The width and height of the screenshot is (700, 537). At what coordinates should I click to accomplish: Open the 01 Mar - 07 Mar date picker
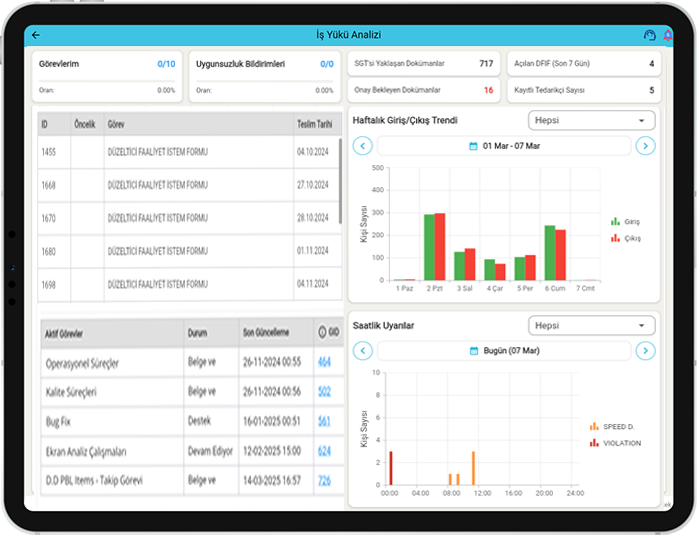tap(504, 146)
